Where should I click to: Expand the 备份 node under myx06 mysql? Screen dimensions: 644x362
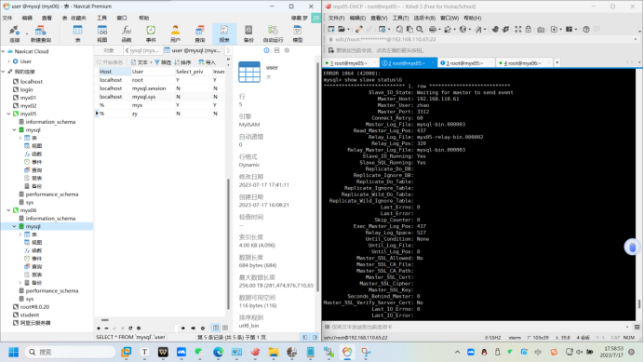click(20, 283)
